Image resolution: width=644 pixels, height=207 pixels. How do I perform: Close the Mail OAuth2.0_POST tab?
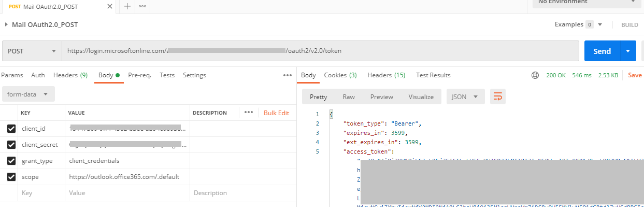[109, 6]
